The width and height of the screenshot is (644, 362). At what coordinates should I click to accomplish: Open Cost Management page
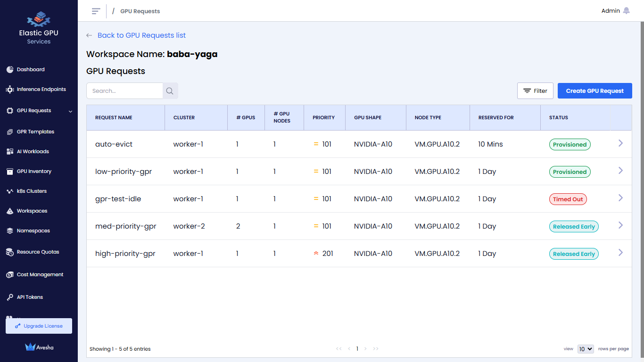[x=40, y=275]
